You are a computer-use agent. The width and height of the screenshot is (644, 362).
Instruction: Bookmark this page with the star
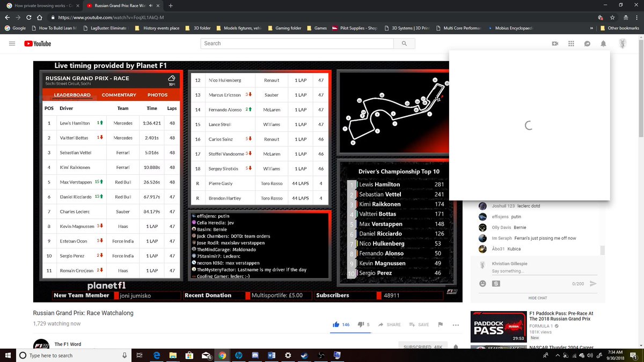pyautogui.click(x=612, y=17)
